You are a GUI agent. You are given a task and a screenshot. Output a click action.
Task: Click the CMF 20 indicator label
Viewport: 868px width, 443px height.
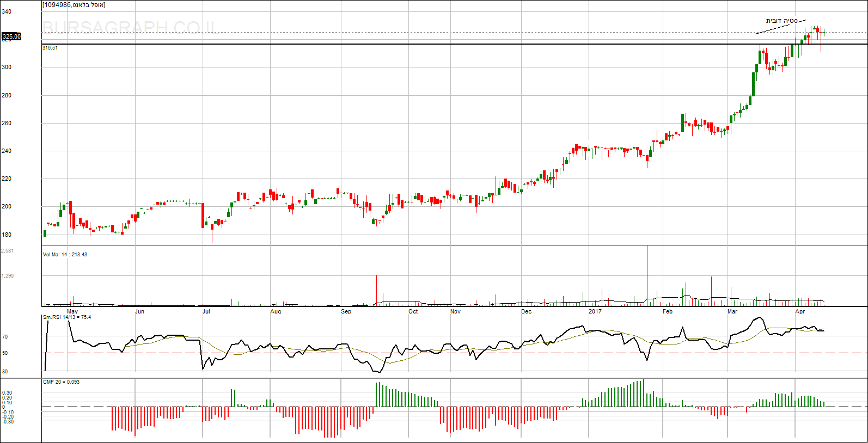[61, 382]
